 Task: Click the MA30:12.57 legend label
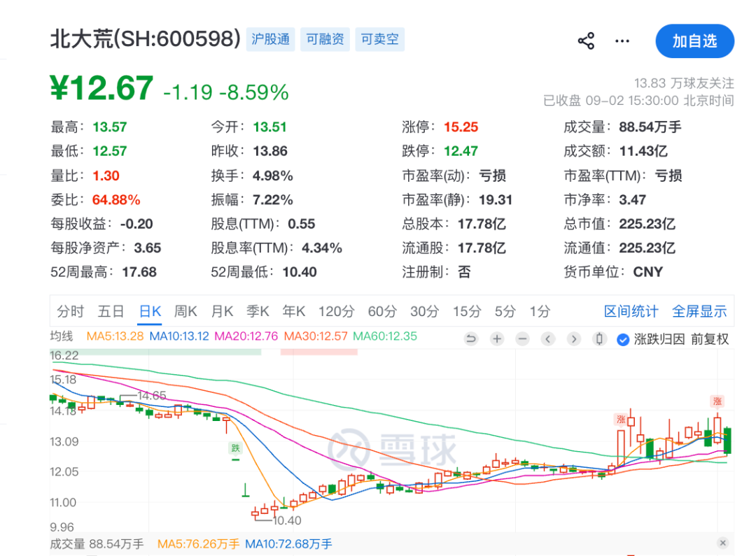[315, 336]
